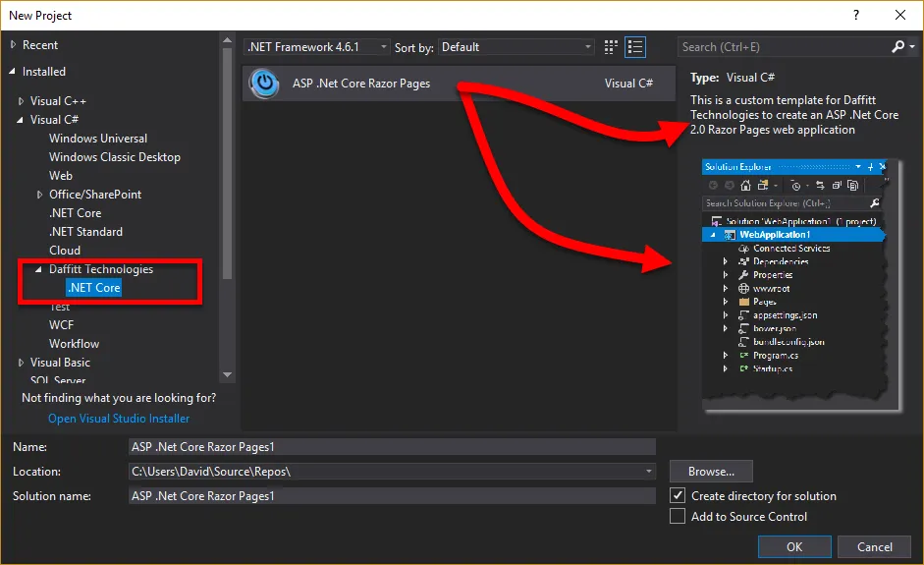Select .NET Core under Visual C#

point(76,213)
